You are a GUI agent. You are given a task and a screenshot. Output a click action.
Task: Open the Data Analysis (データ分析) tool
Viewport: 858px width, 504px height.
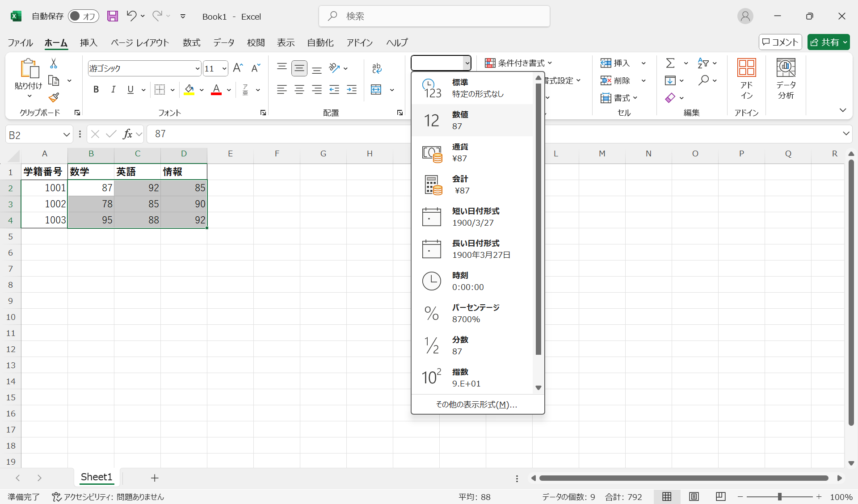tap(786, 79)
